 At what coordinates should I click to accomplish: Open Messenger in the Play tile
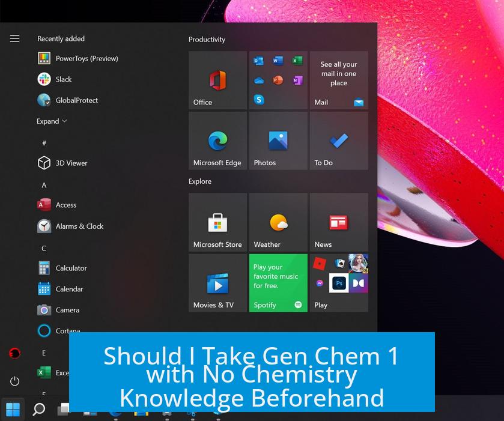click(x=320, y=283)
